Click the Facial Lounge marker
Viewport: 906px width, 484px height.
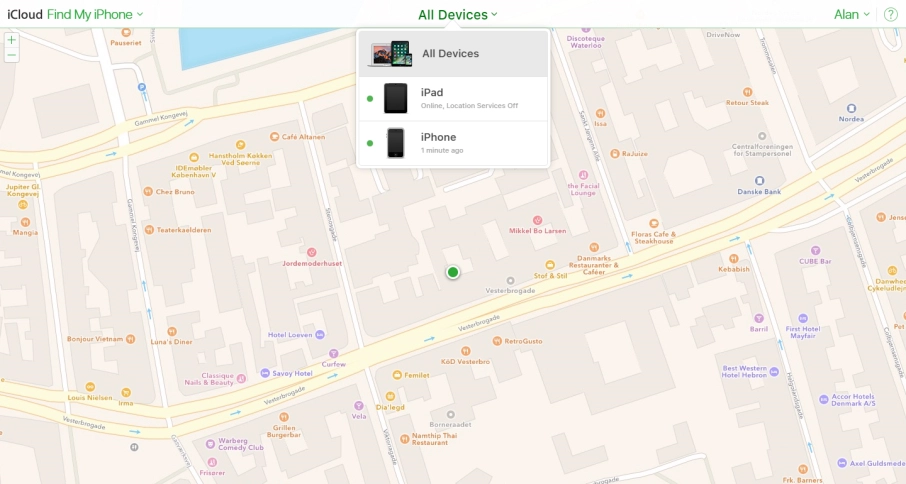point(584,174)
